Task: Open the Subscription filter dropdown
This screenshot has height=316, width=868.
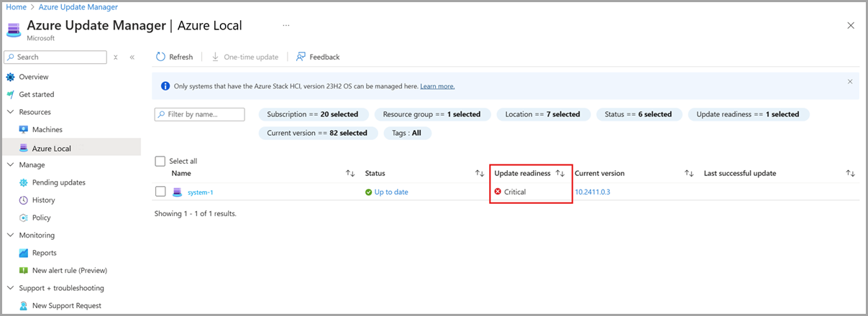Action: (314, 114)
